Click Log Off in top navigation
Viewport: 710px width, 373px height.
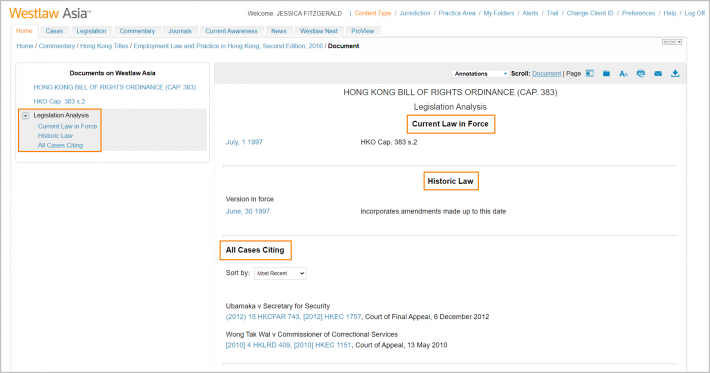coord(695,13)
